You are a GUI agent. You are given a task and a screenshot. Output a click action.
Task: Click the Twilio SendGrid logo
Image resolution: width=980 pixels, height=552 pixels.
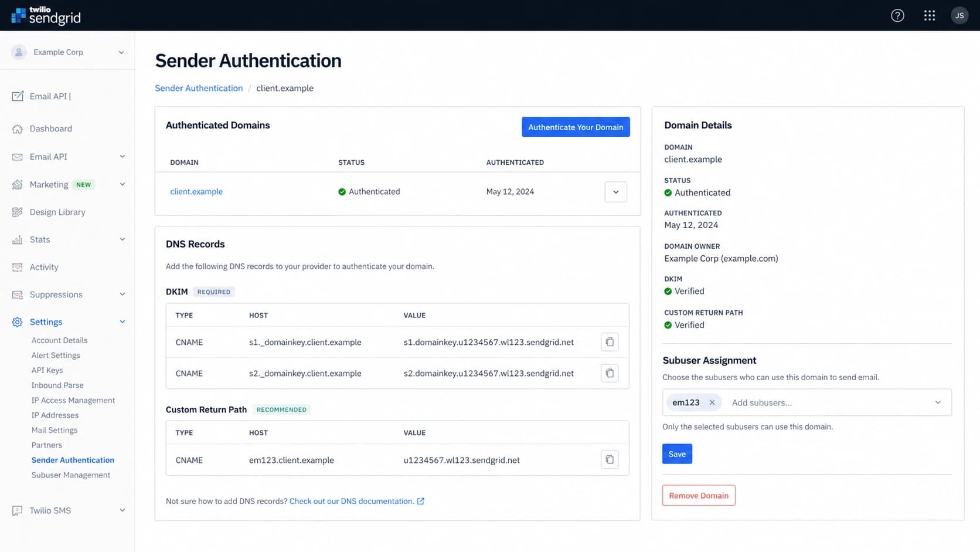pyautogui.click(x=46, y=16)
